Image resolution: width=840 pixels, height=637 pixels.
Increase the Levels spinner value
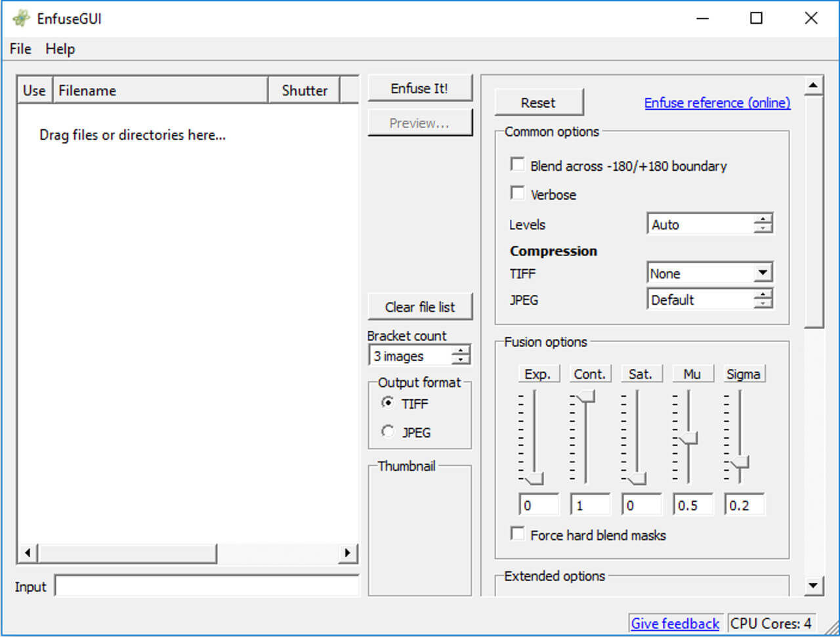pos(763,219)
